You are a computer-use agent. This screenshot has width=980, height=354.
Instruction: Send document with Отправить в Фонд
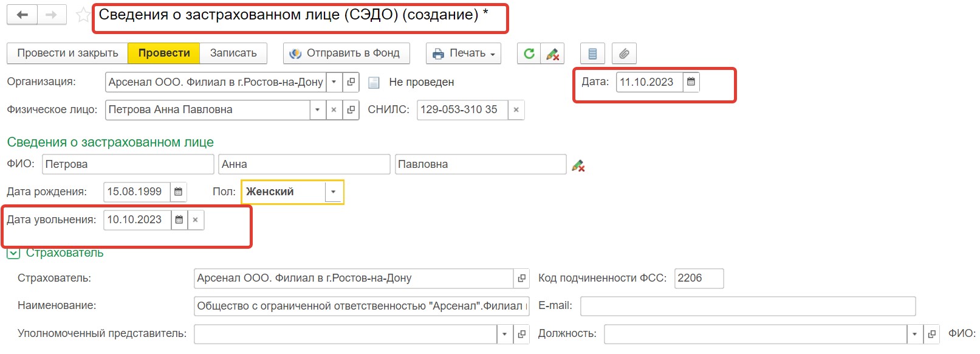pyautogui.click(x=346, y=54)
